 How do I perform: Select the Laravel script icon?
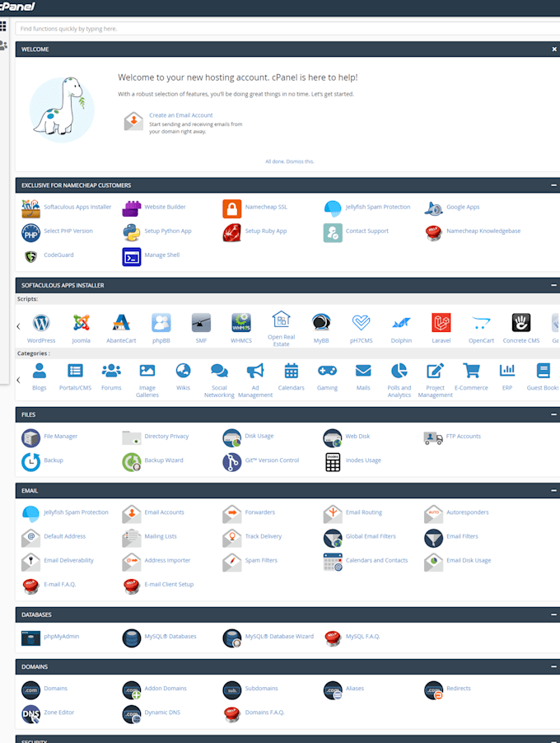[x=441, y=323]
